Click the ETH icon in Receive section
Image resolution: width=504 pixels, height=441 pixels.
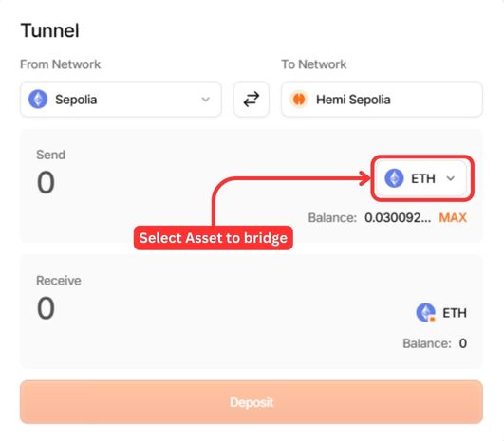coord(425,312)
